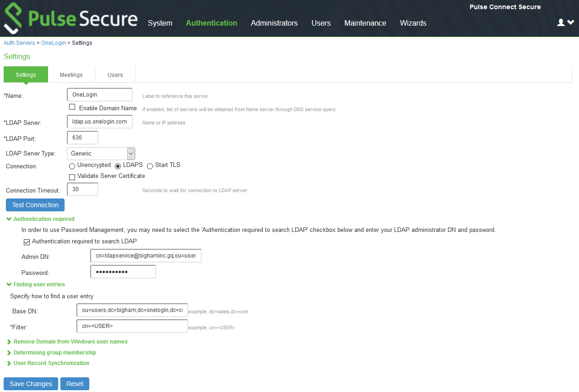Open the Administrators menu

click(274, 23)
